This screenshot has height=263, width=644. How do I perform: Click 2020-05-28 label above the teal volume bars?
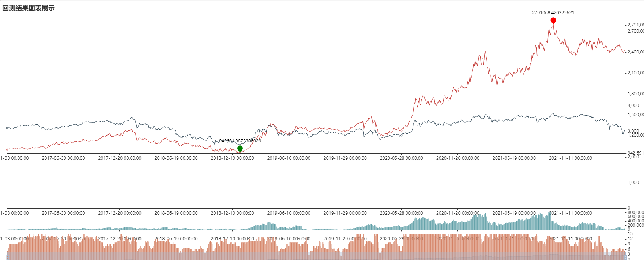pyautogui.click(x=401, y=213)
